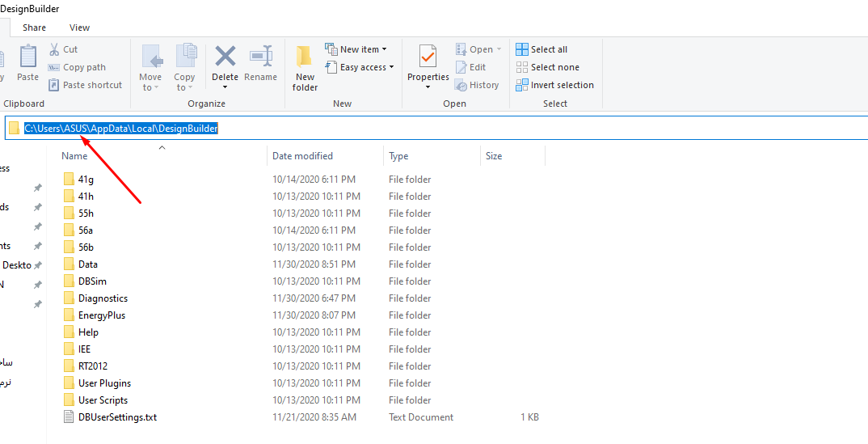Viewport: 868px width, 444px height.
Task: Select the EnergyPlus folder
Action: 102,315
